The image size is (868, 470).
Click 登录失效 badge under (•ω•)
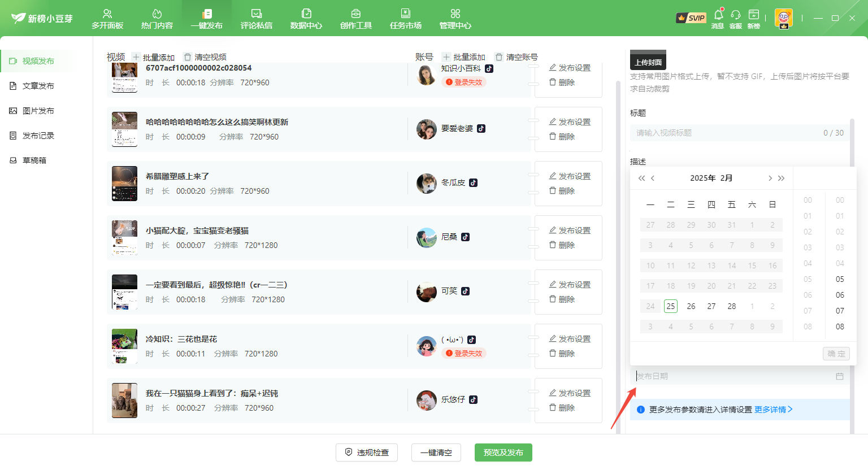pyautogui.click(x=464, y=353)
